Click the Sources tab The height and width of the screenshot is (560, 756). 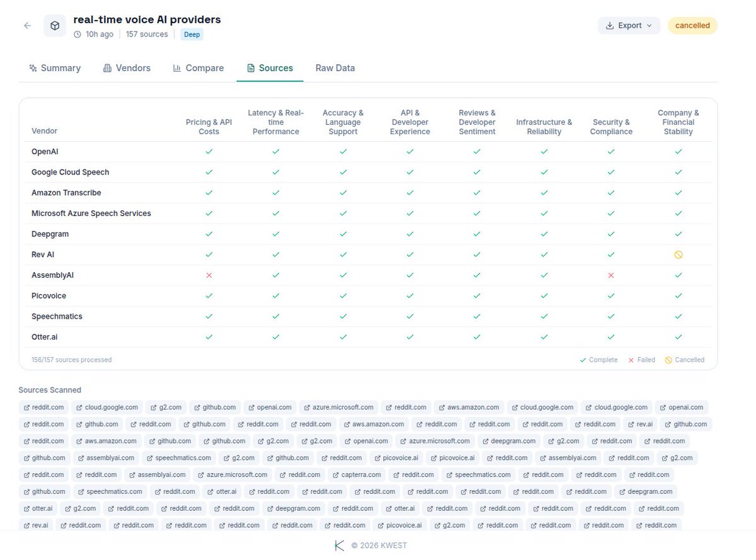coord(270,68)
